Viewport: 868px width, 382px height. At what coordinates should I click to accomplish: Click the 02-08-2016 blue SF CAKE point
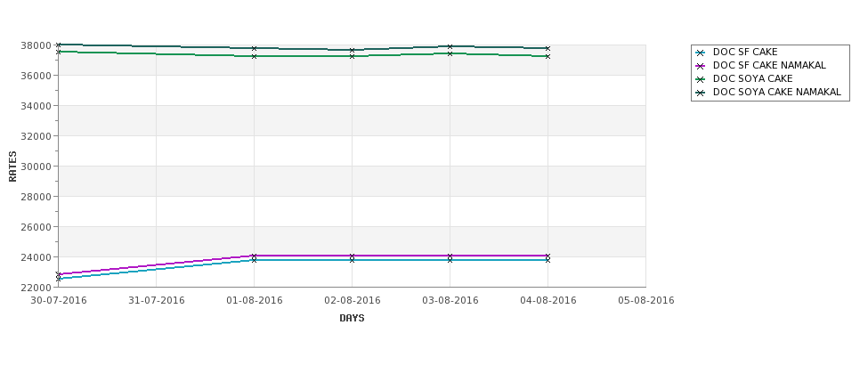[x=352, y=260]
